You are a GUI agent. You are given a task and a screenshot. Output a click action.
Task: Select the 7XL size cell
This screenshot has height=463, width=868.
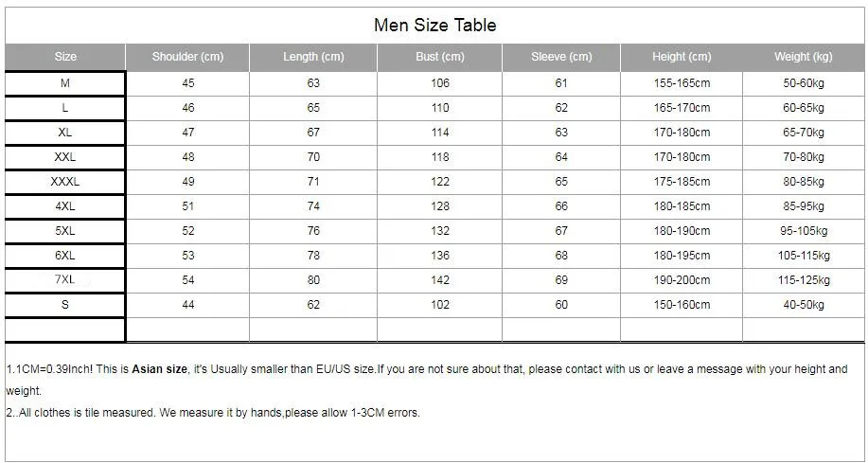[x=65, y=280]
